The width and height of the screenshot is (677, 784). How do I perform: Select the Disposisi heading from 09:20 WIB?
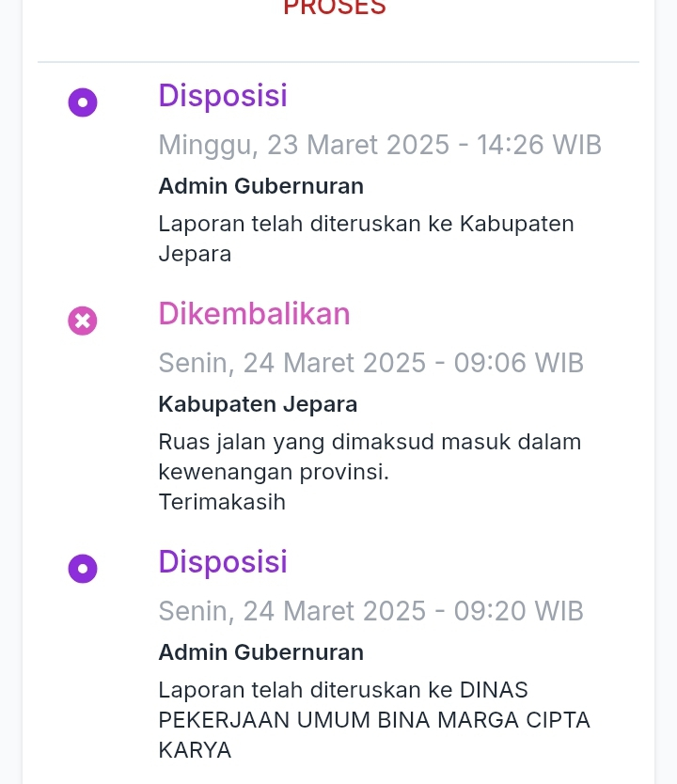(223, 561)
